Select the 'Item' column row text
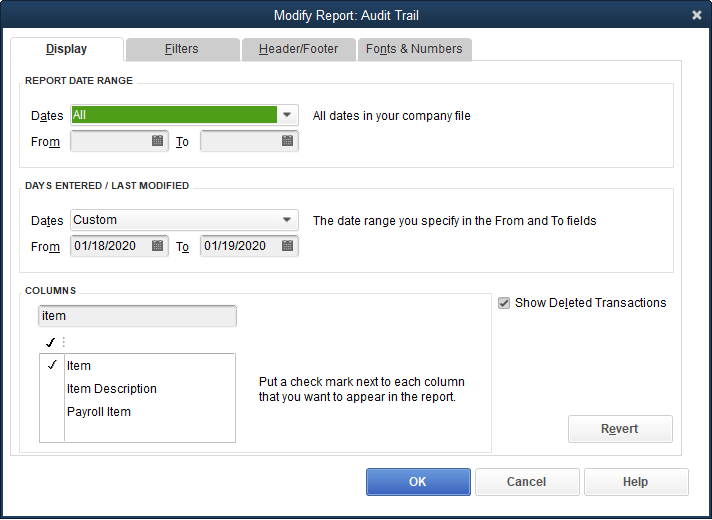 [79, 366]
